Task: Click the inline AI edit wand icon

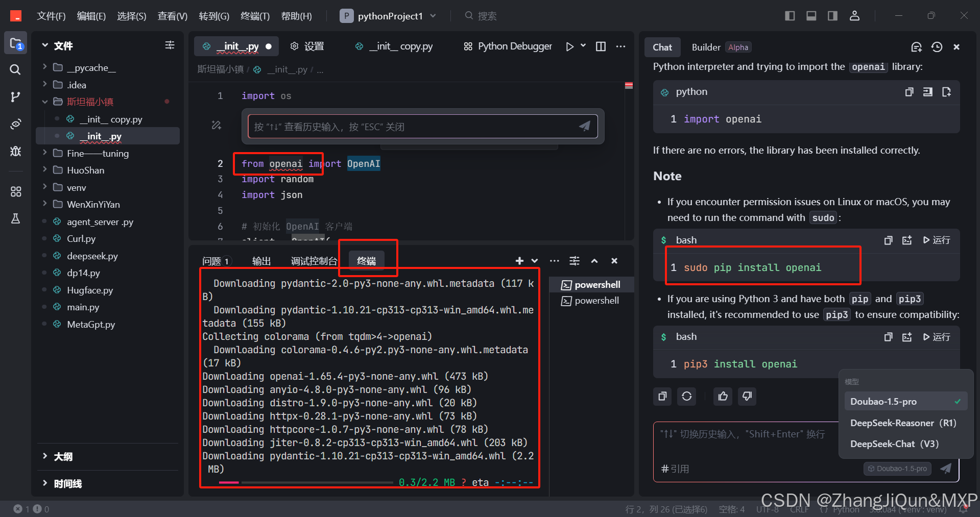Action: click(x=217, y=125)
